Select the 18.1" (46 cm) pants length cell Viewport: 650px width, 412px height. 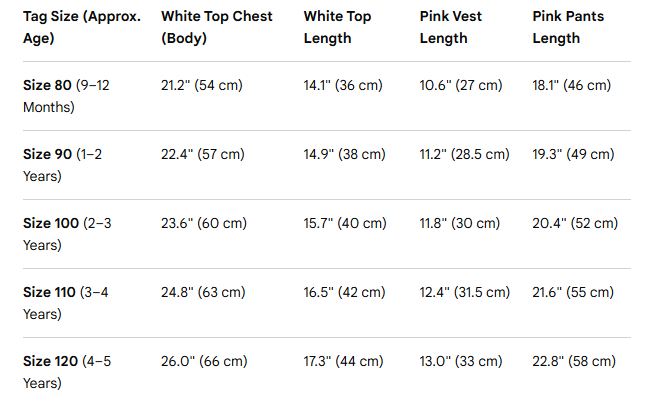(x=572, y=85)
